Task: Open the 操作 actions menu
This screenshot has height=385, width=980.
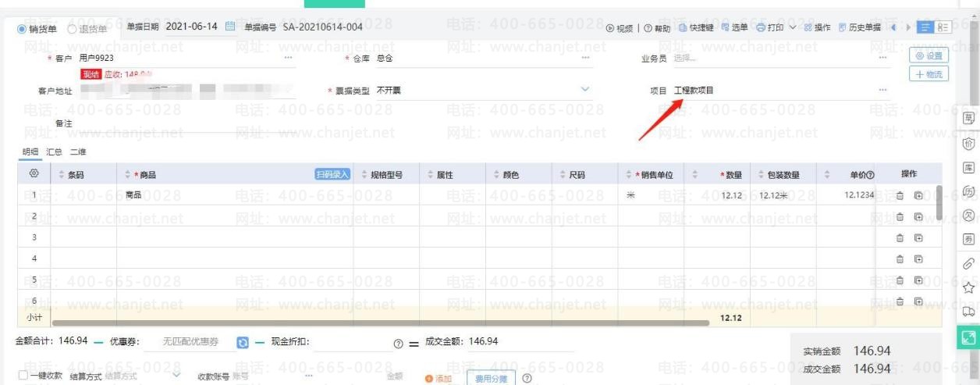Action: [x=816, y=27]
